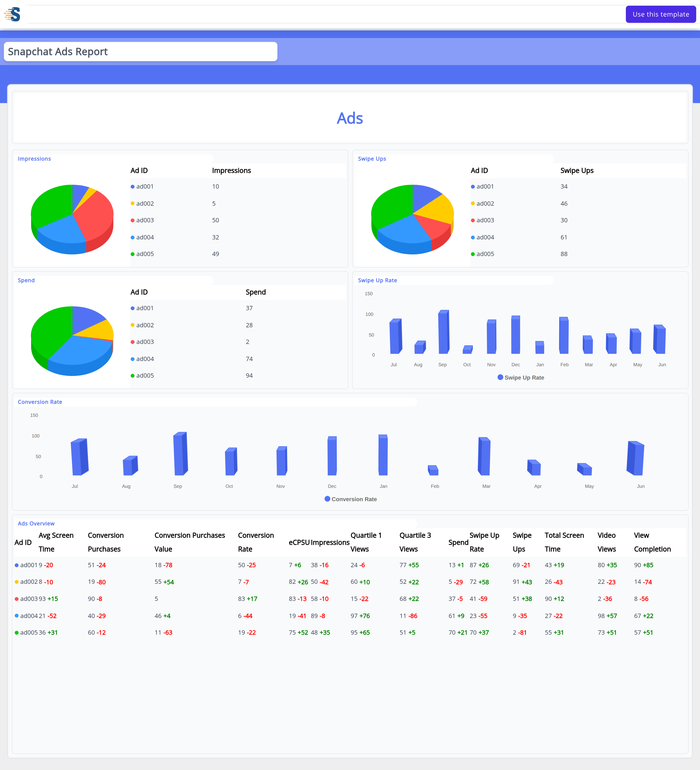Click the 2 -81 Swipe Ups cell
Viewport: 700px width, 770px height.
520,632
